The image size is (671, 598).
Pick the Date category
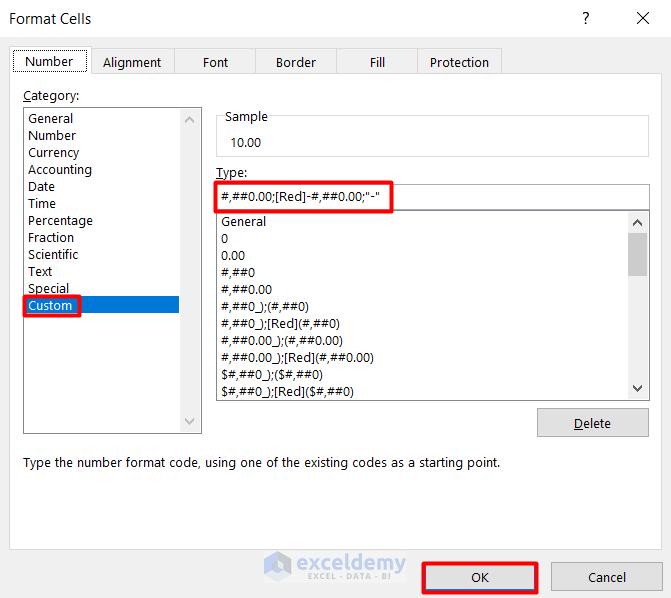coord(102,187)
